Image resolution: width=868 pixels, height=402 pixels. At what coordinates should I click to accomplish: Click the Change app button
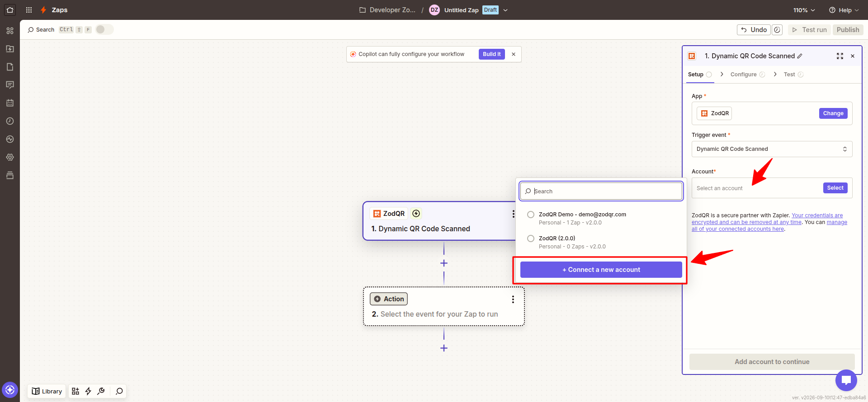click(833, 113)
